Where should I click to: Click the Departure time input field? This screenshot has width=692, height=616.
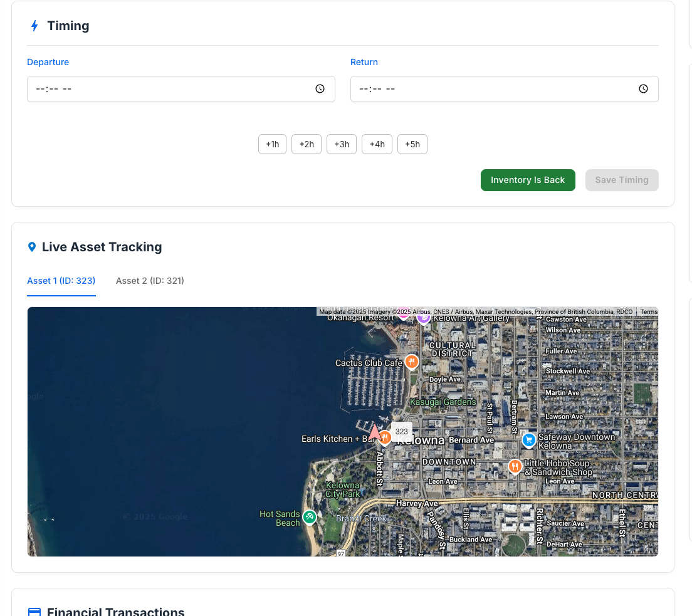181,89
